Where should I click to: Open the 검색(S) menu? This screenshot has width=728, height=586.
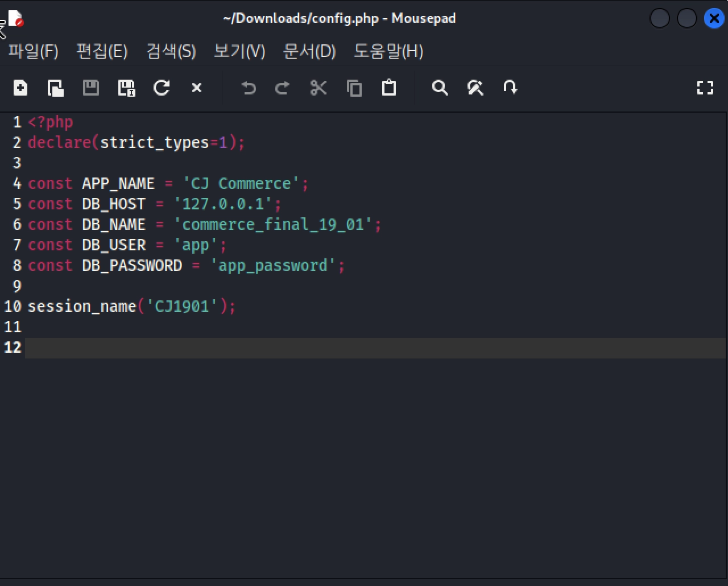tap(171, 52)
